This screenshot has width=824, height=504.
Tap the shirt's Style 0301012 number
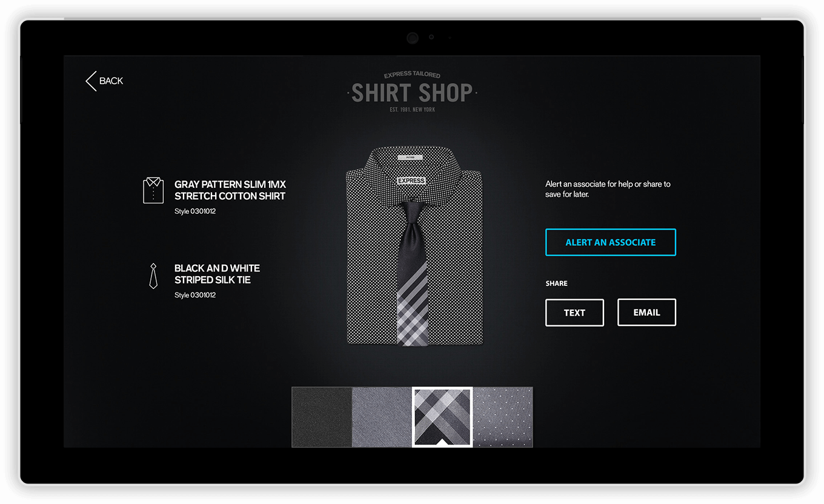(195, 211)
